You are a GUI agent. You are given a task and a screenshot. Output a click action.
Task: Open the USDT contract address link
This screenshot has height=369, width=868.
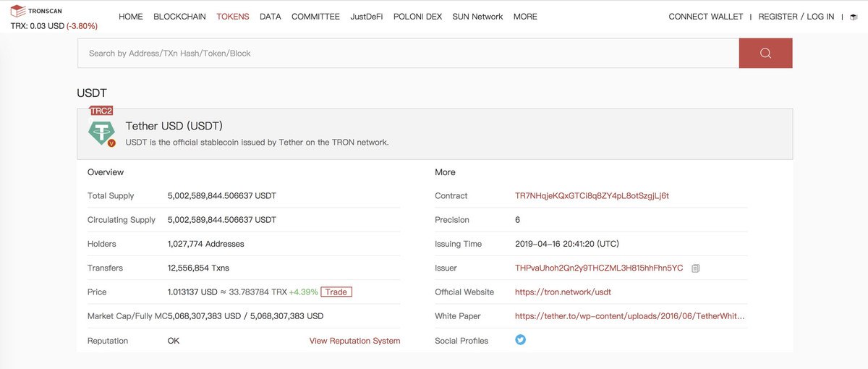tap(592, 196)
